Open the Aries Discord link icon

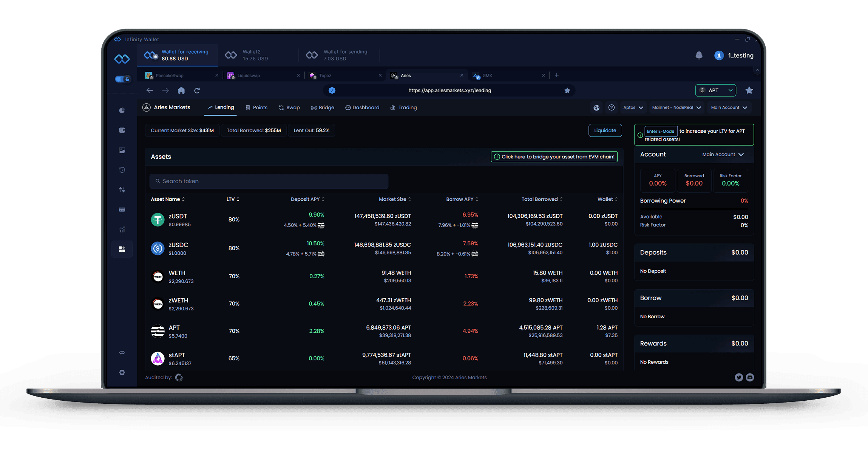coord(750,377)
